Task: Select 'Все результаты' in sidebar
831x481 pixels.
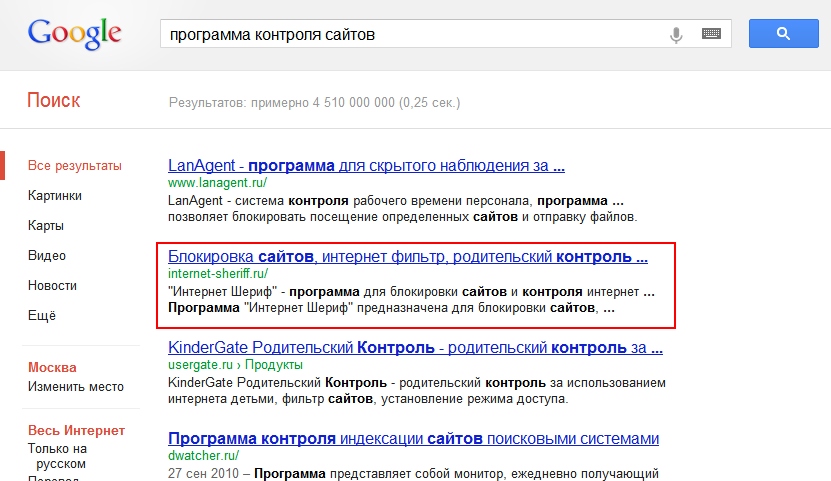Action: pyautogui.click(x=75, y=166)
